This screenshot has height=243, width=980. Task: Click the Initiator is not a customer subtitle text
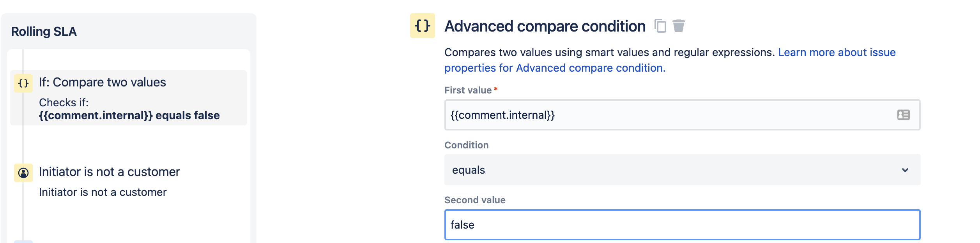(x=103, y=192)
